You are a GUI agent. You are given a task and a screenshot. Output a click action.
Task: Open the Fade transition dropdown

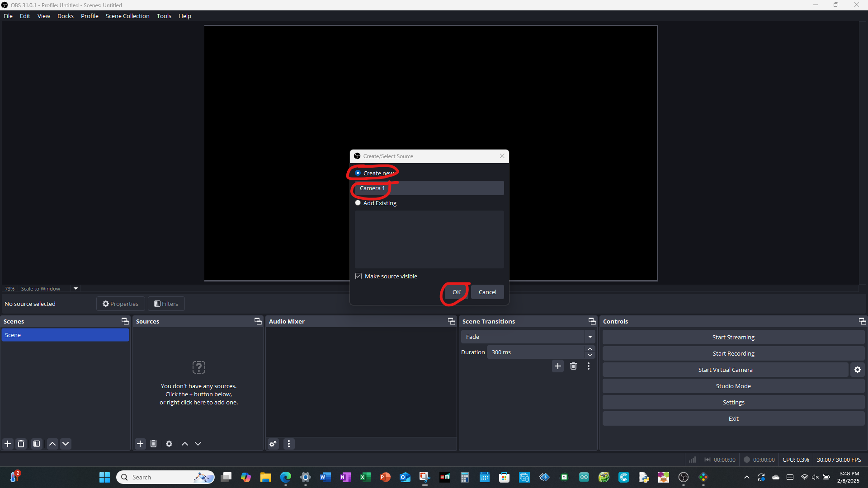[590, 337]
